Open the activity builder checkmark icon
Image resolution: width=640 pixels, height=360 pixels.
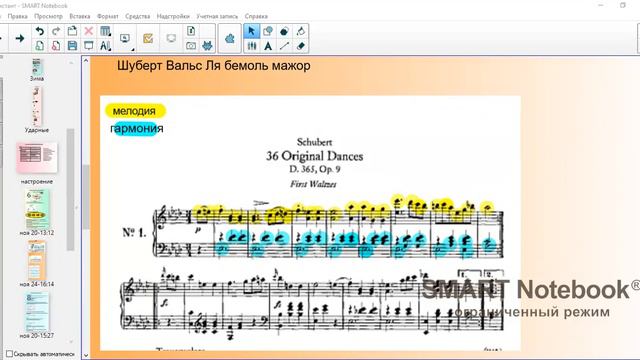tap(148, 38)
